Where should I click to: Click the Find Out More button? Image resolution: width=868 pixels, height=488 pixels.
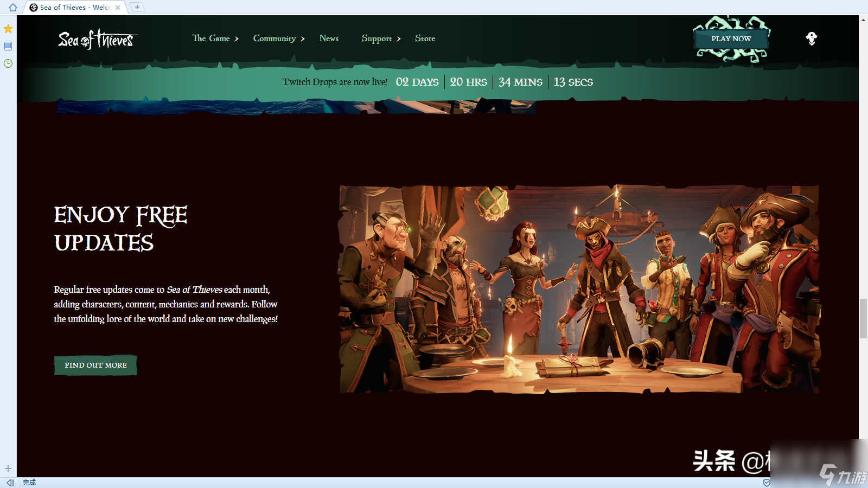click(95, 365)
